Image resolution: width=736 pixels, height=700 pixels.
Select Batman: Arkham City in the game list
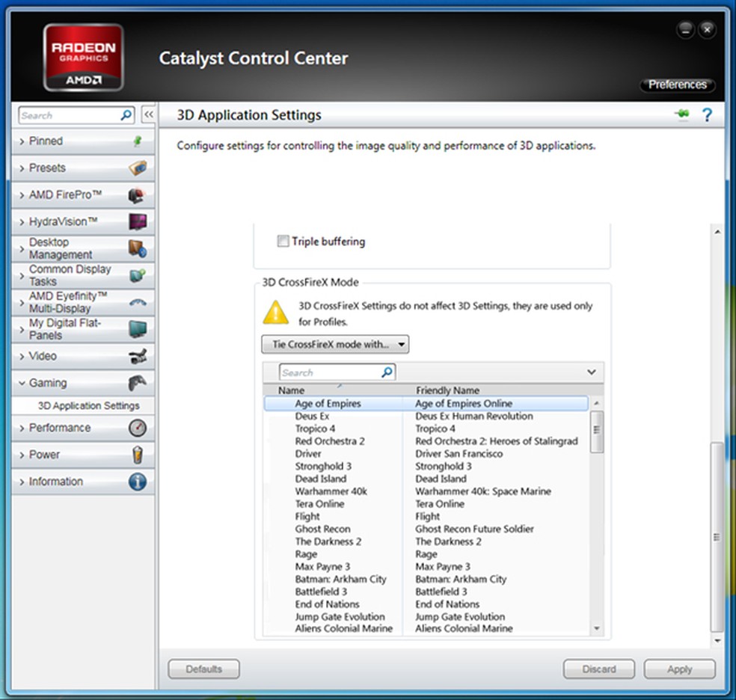click(340, 579)
